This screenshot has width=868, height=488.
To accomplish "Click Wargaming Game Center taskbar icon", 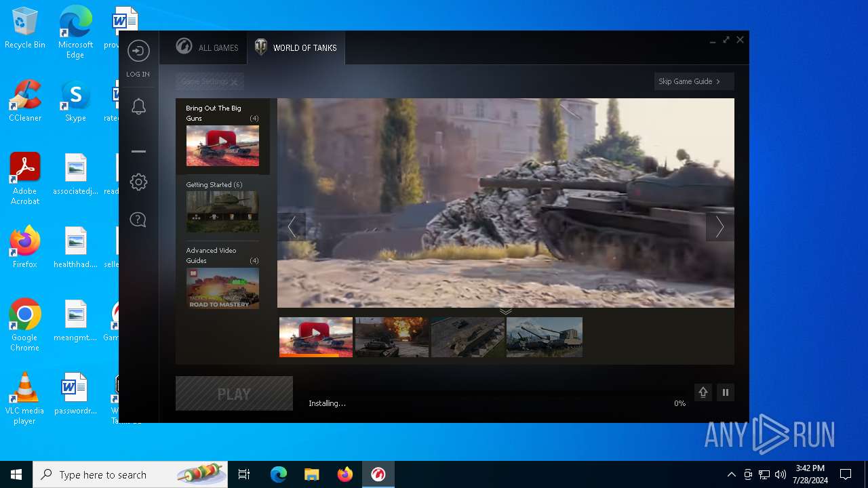I will coord(378,474).
